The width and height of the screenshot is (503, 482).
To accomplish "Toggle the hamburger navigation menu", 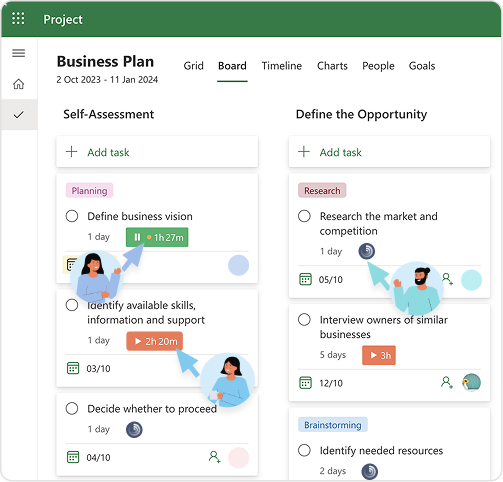I will 19,53.
